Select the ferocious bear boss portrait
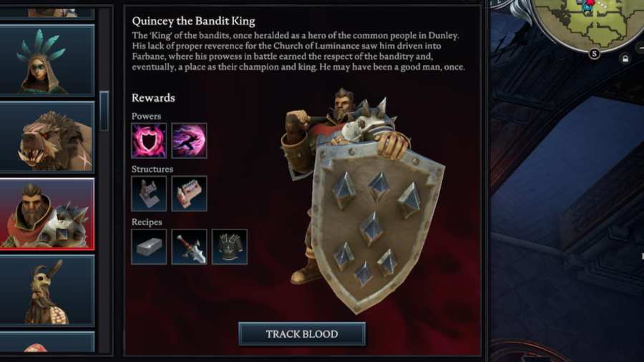The height and width of the screenshot is (362, 644). click(x=47, y=137)
